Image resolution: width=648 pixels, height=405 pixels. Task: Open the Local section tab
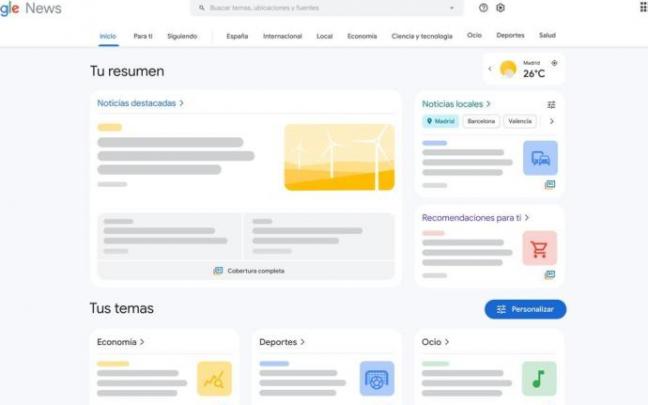coord(324,36)
